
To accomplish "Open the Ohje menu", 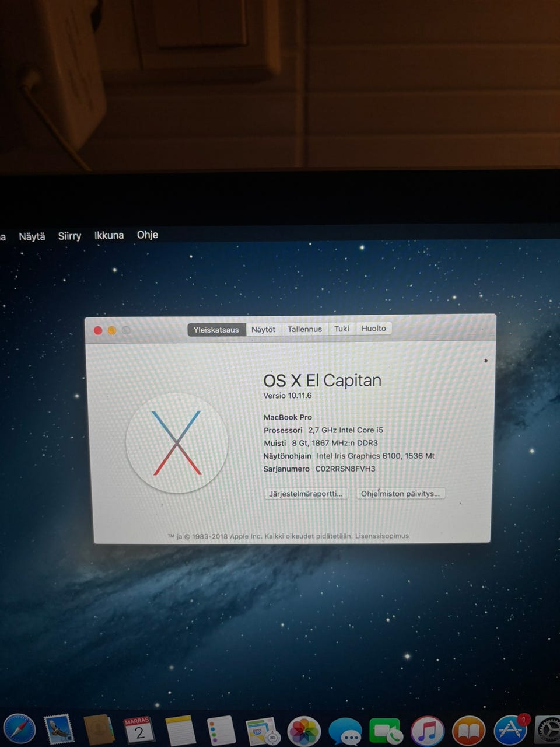I will pos(148,235).
